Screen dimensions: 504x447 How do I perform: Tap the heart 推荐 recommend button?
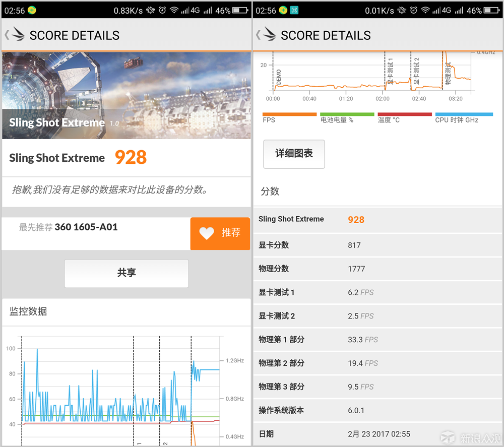(x=220, y=233)
